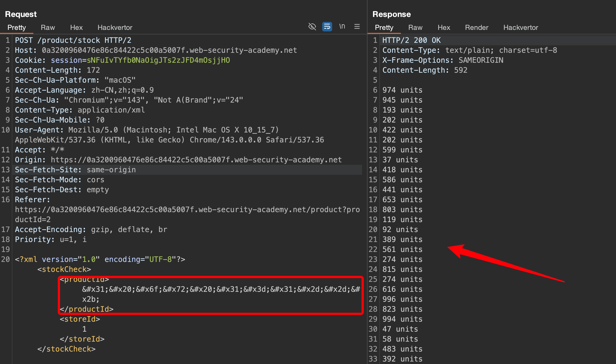The width and height of the screenshot is (616, 364).
Task: Switch to the Request Hex tab
Action: 76,27
